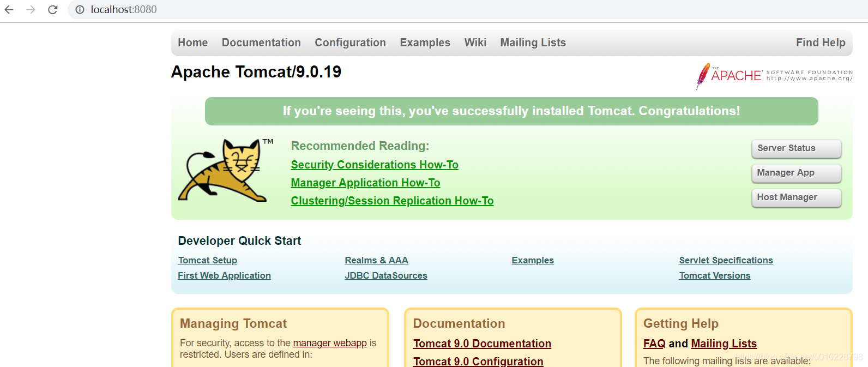The image size is (868, 367).
Task: Open the Mailing Lists nav item in top bar
Action: click(x=533, y=43)
